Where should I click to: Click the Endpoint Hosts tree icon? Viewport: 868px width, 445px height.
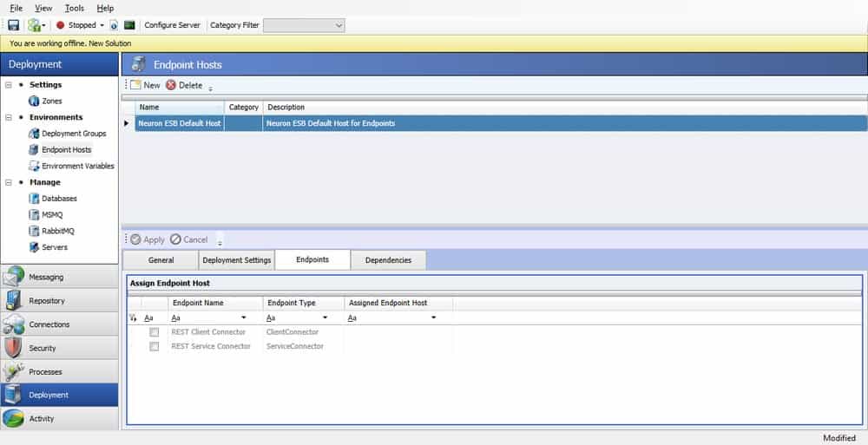34,149
